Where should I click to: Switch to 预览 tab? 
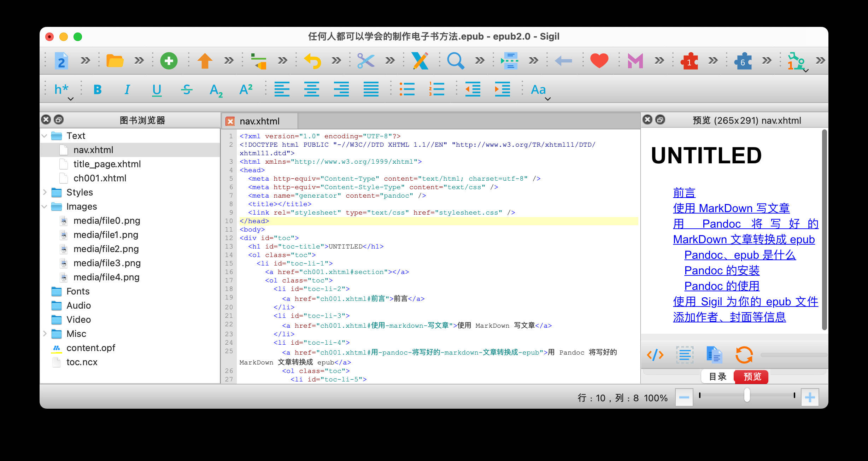coord(751,377)
